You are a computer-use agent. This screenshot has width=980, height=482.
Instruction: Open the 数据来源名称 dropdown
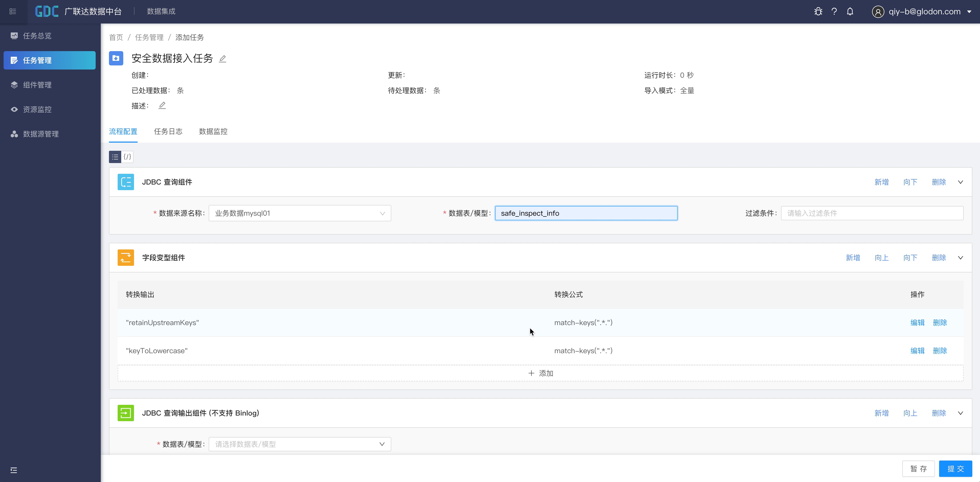tap(299, 213)
